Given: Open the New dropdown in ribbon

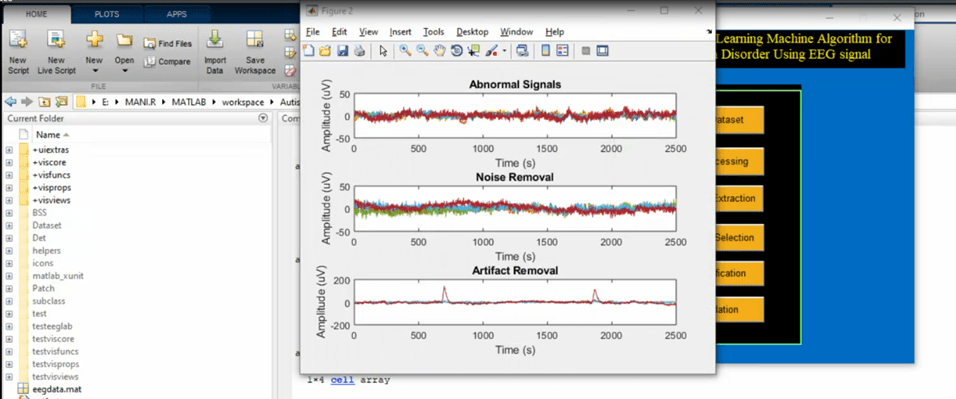Looking at the screenshot, I should point(94,53).
